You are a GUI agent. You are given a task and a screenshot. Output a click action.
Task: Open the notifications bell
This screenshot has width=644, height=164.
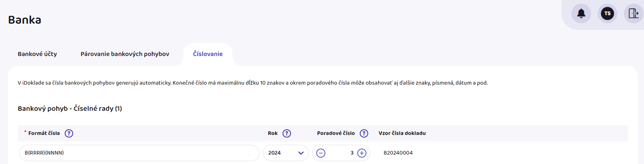point(581,13)
